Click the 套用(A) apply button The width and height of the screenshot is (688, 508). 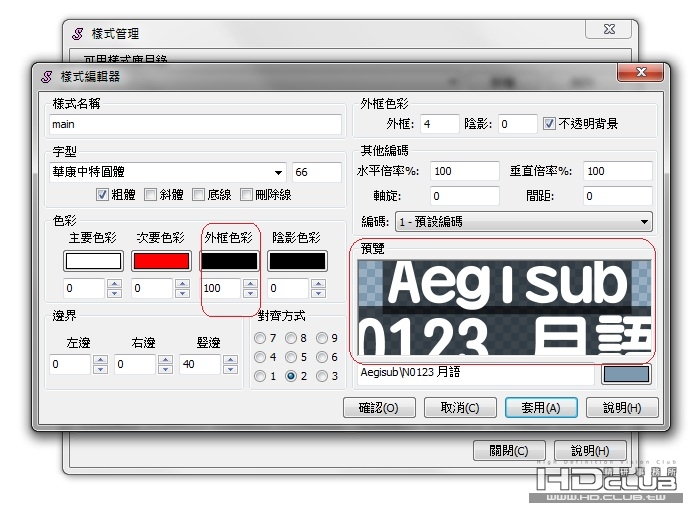pos(541,408)
